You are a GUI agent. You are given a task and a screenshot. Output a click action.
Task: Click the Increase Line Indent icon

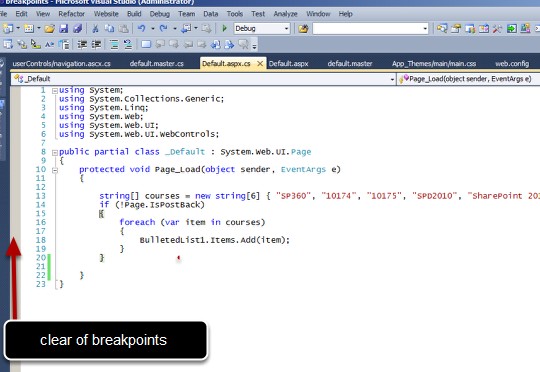coord(96,44)
